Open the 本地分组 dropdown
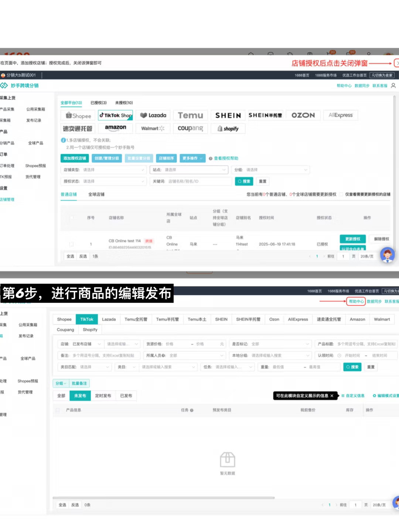Viewport: 399px width, 532px height. (270, 355)
